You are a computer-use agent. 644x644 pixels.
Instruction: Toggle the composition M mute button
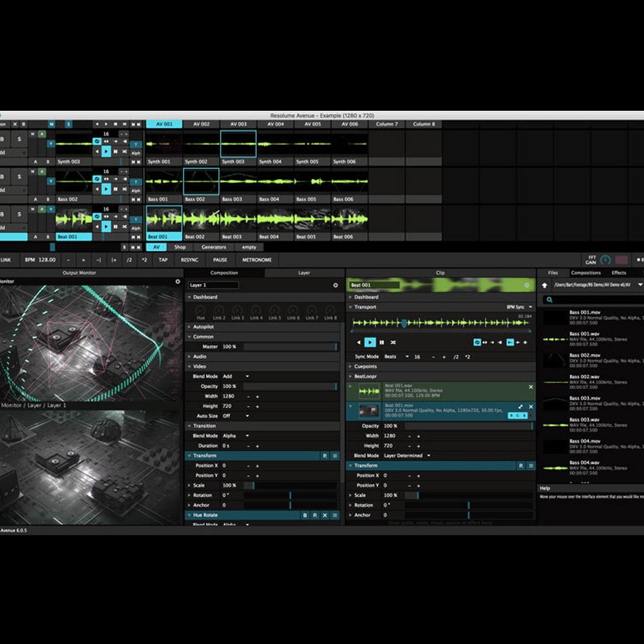(x=52, y=124)
